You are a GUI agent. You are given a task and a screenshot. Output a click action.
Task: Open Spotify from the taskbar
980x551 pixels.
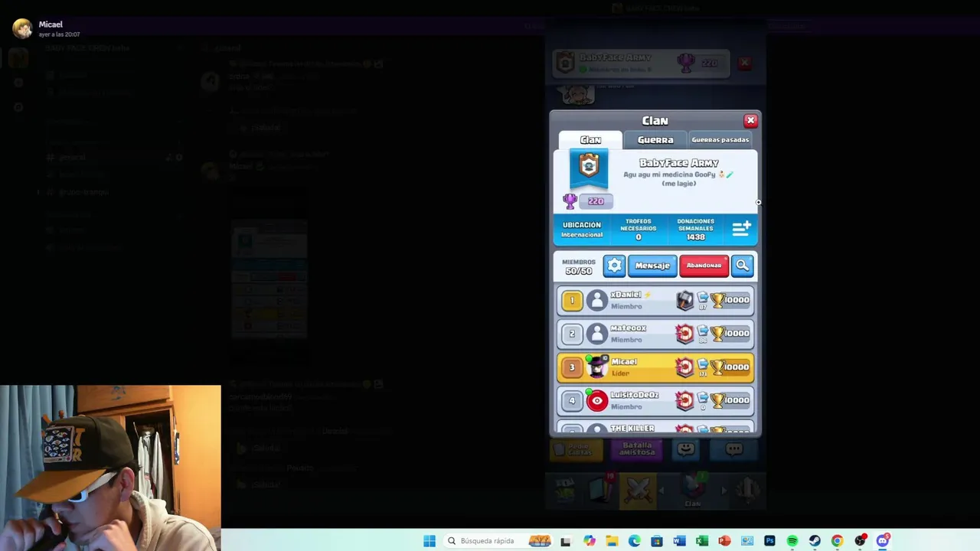[792, 541]
